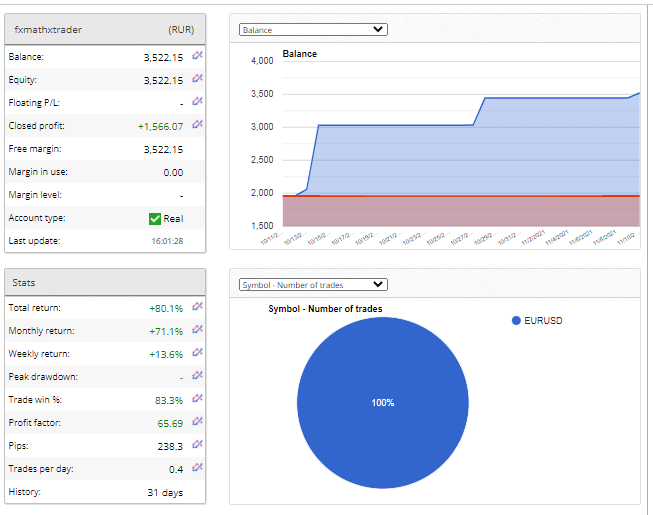Open the chart icon beside Pips
Viewport: 653px width, 515px height.
(197, 445)
